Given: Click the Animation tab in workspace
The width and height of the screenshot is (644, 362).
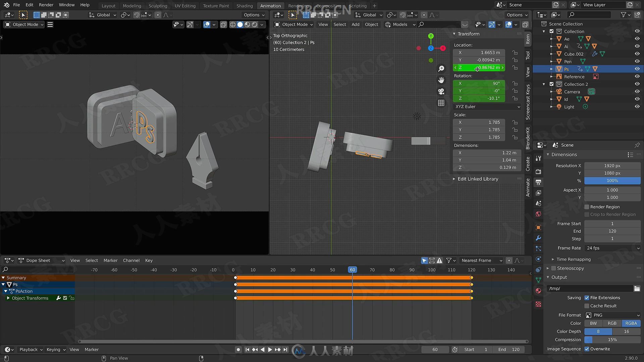Looking at the screenshot, I should click(270, 5).
